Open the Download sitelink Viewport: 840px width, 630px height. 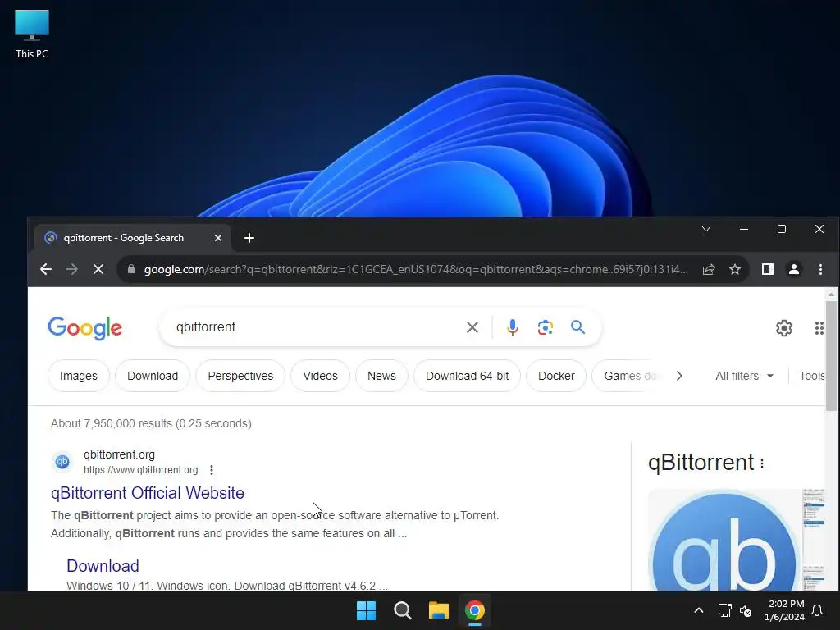[103, 566]
